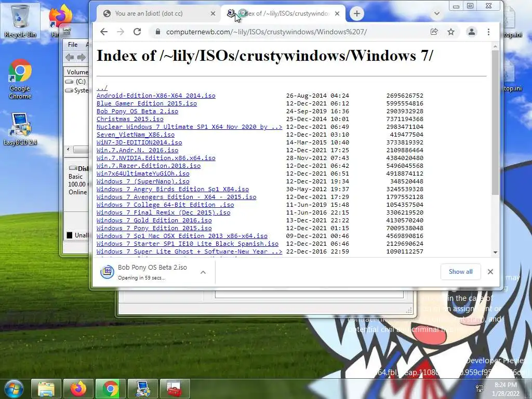Open Christmas 2015.iso link
The image size is (532, 399).
130,119
